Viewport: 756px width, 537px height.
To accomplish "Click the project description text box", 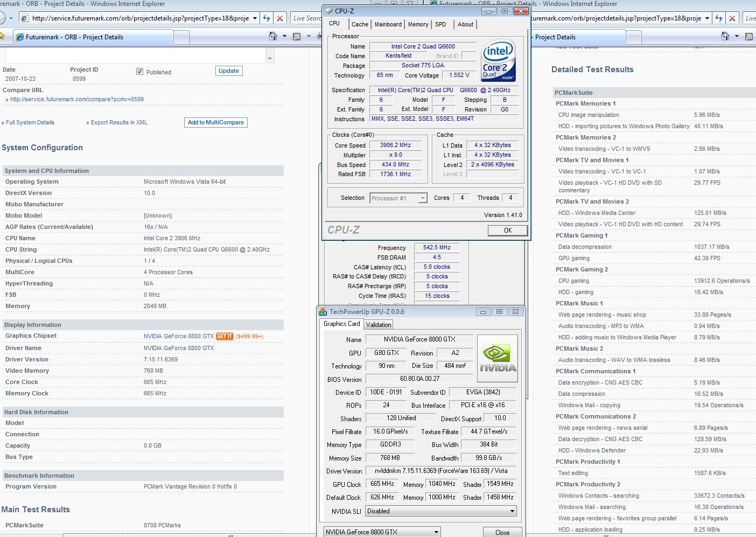I will 136,56.
